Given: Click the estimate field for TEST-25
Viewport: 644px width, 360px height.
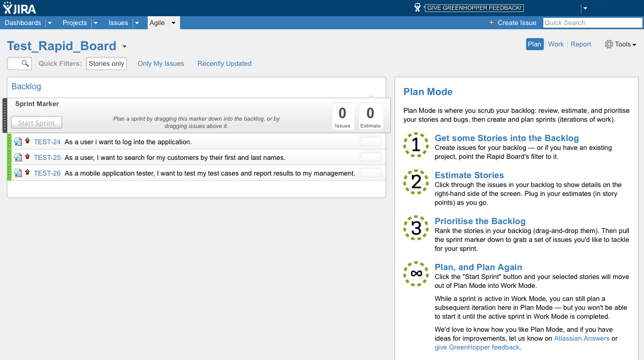Looking at the screenshot, I should [371, 157].
